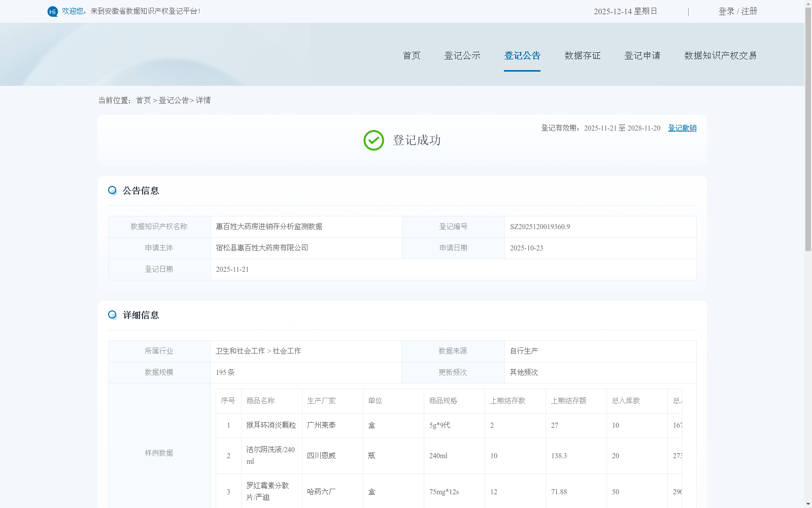The height and width of the screenshot is (508, 812).
Task: Click the circle icon beside 详细信息
Action: (112, 315)
